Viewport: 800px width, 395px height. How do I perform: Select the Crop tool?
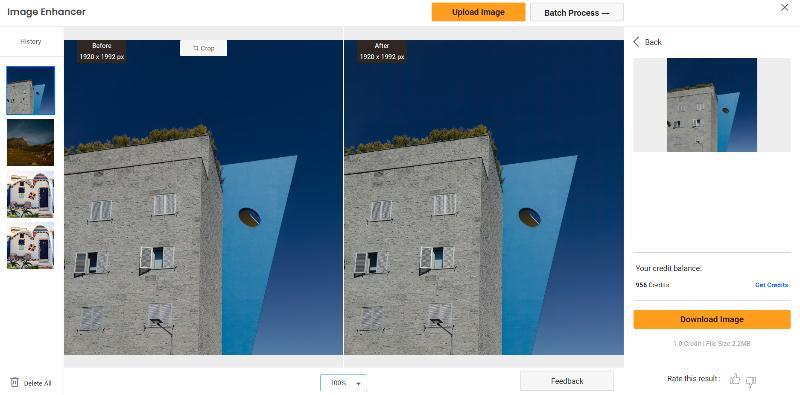tap(204, 48)
